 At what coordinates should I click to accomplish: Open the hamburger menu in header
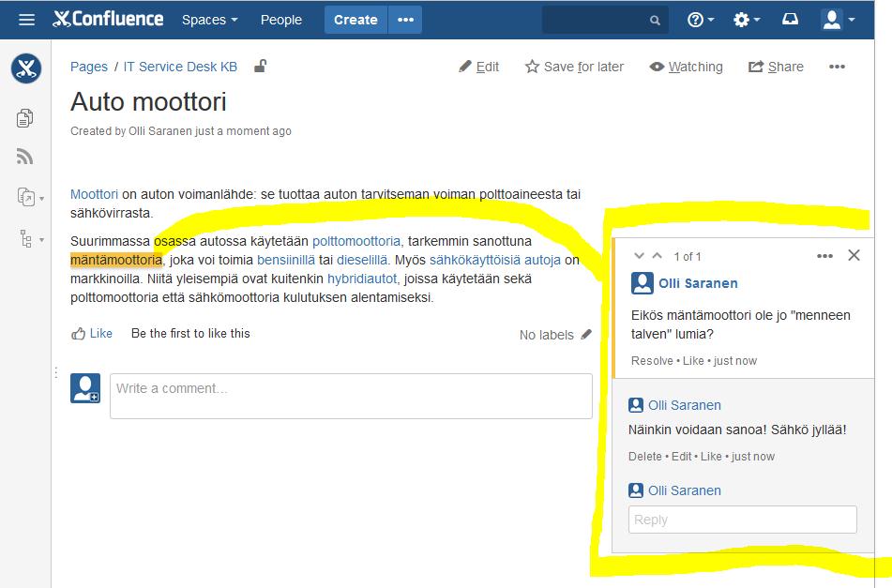pos(27,20)
